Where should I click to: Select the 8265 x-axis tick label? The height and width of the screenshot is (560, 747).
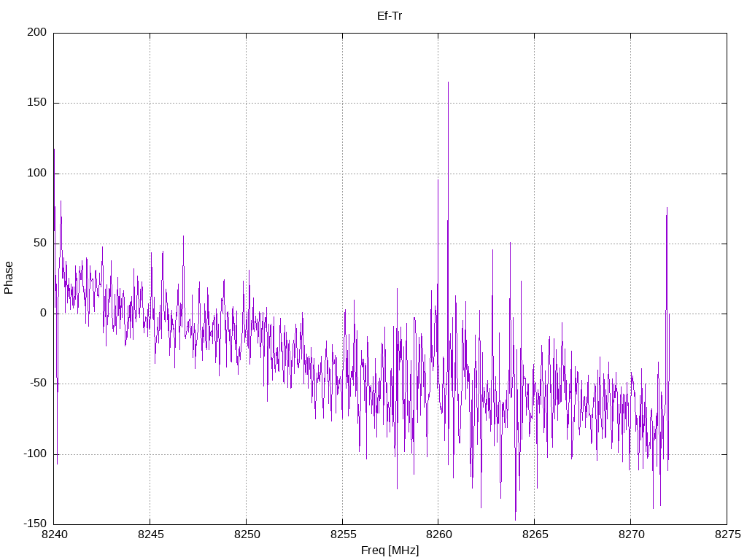pyautogui.click(x=535, y=534)
